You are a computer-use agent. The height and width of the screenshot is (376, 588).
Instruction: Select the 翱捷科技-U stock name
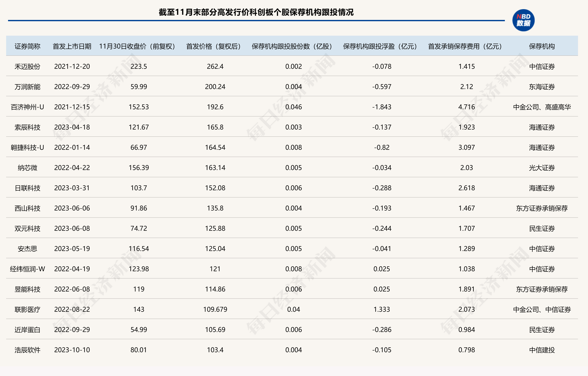27,148
